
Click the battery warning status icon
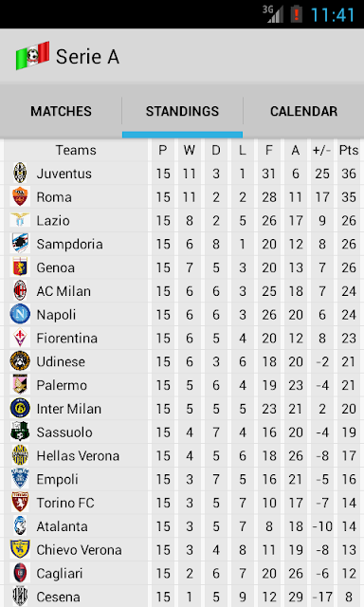[x=296, y=14]
